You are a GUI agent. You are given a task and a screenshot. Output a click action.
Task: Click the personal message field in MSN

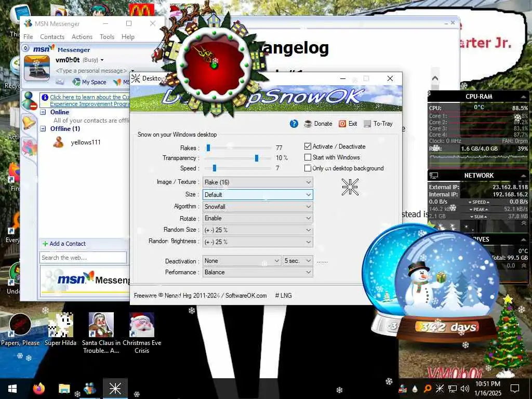point(91,71)
